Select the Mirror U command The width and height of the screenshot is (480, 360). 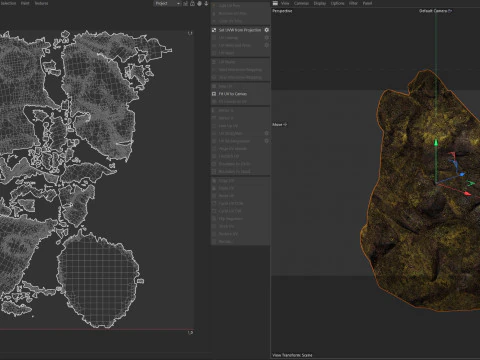226,111
